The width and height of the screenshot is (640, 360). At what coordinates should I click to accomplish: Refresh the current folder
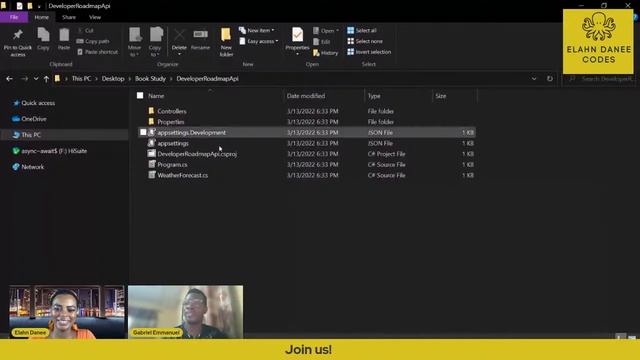point(550,79)
